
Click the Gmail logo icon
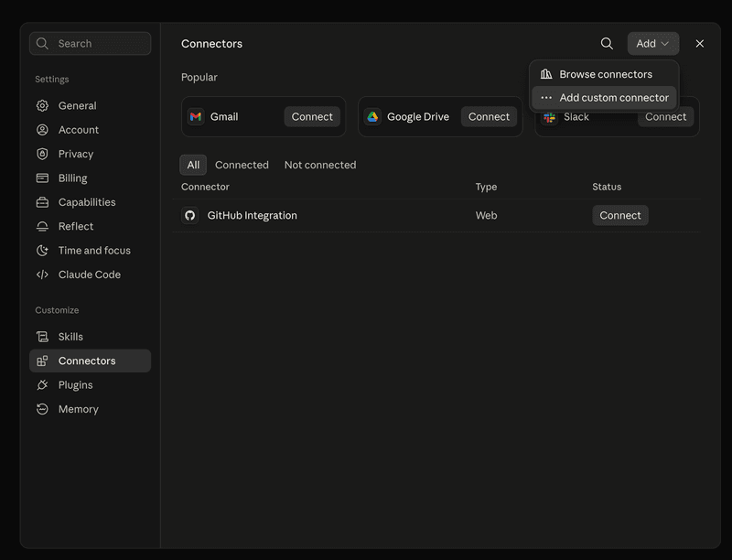click(196, 117)
